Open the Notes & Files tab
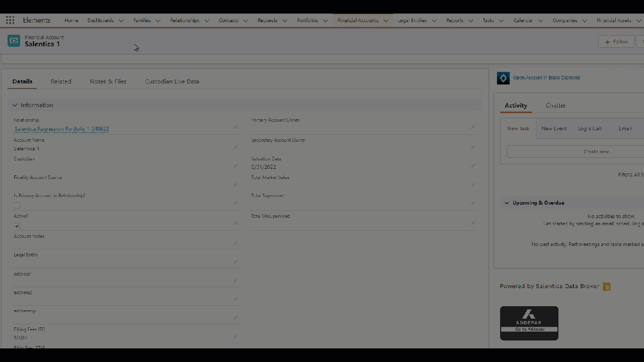Image resolution: width=644 pixels, height=362 pixels. tap(108, 81)
